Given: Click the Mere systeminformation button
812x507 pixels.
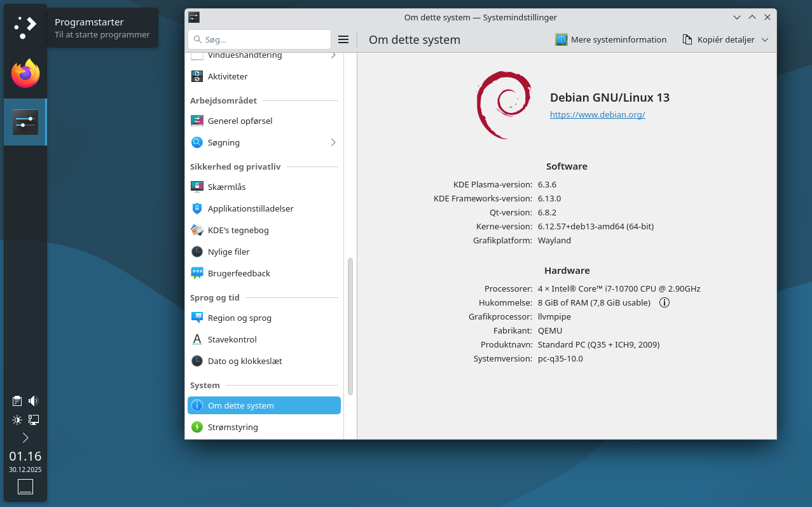Looking at the screenshot, I should [610, 39].
